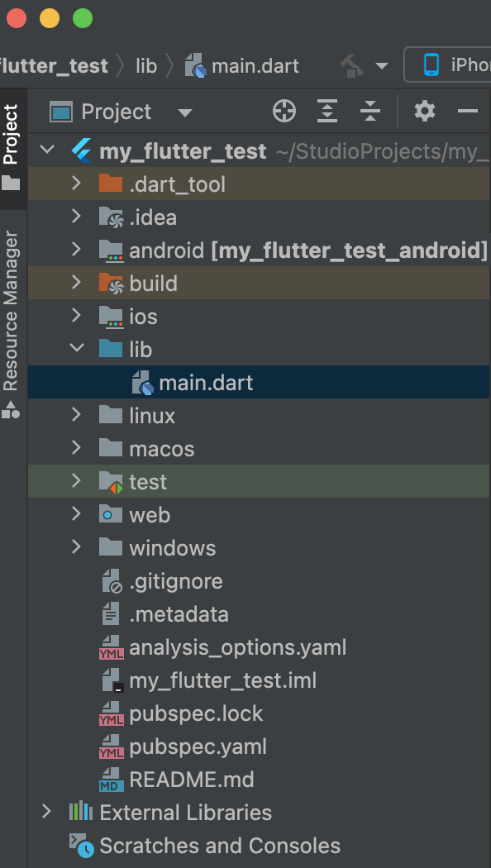Select pubspec.yaml in the tree
491x868 pixels.
pyautogui.click(x=198, y=746)
